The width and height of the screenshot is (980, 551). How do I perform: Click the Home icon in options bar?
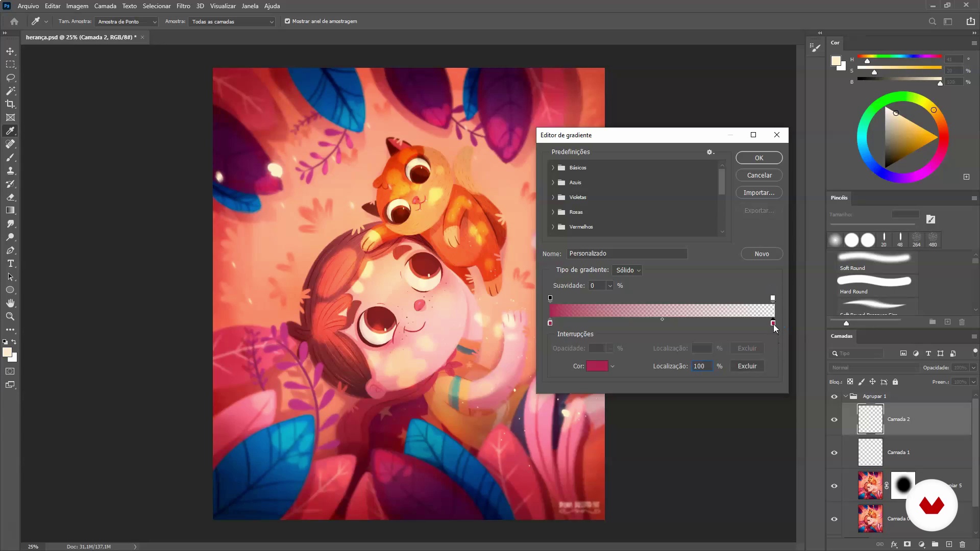click(x=14, y=21)
